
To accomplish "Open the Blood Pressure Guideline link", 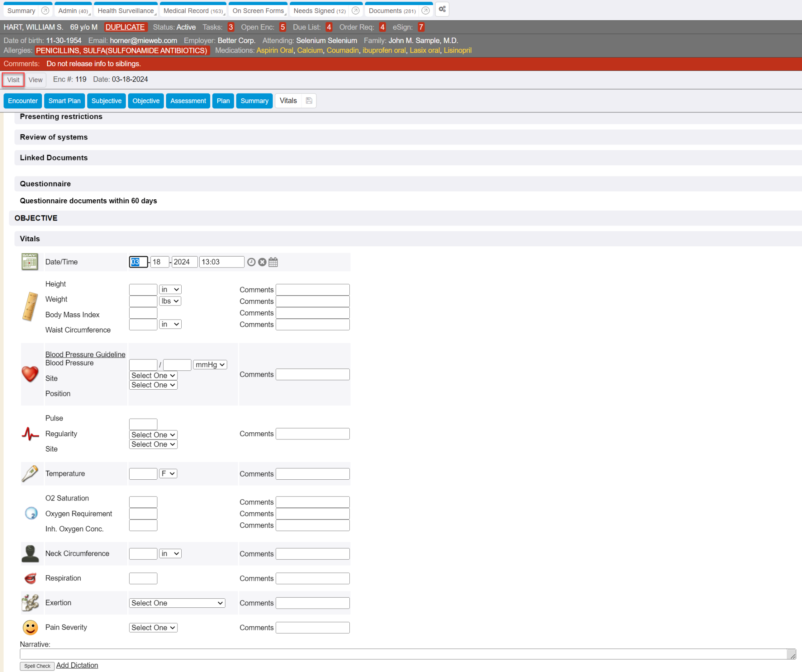I will pyautogui.click(x=85, y=354).
